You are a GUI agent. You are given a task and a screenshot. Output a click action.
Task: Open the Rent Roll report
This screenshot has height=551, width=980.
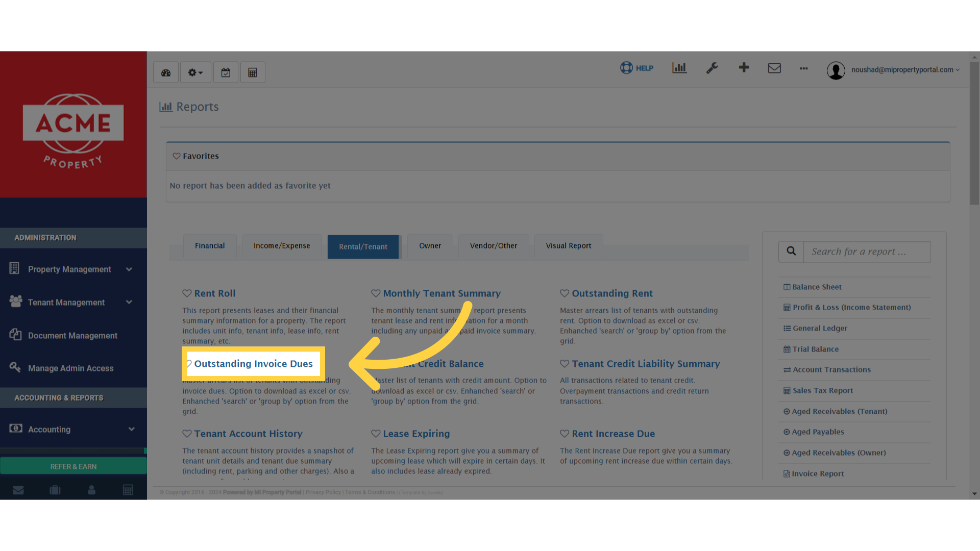point(215,293)
